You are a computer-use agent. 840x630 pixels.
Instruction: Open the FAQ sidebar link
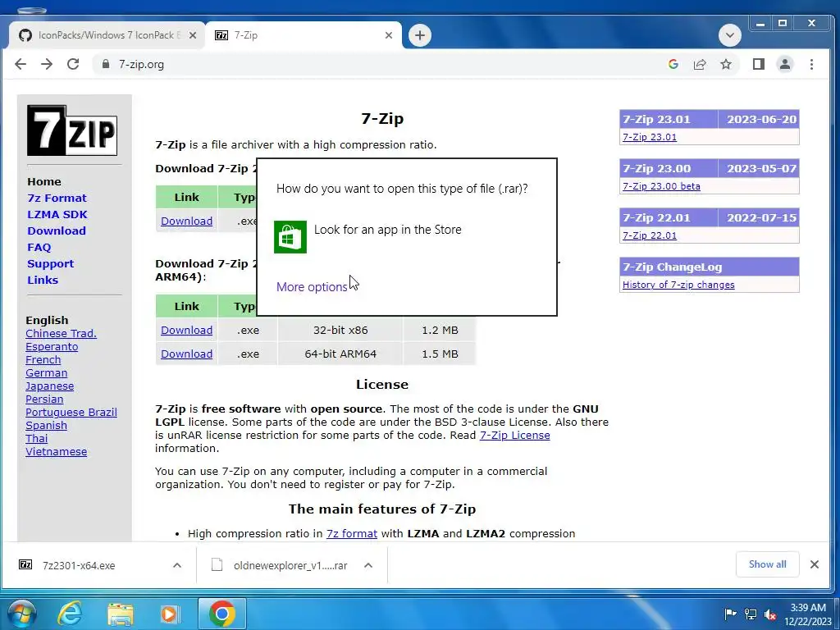[39, 248]
